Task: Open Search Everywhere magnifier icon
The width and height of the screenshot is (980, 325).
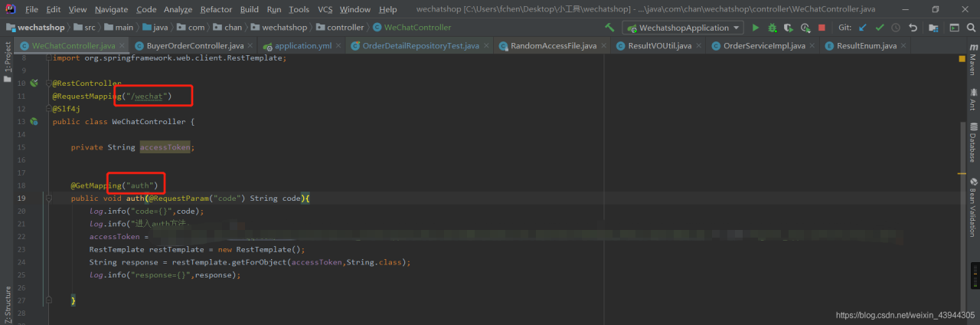Action: pyautogui.click(x=970, y=28)
